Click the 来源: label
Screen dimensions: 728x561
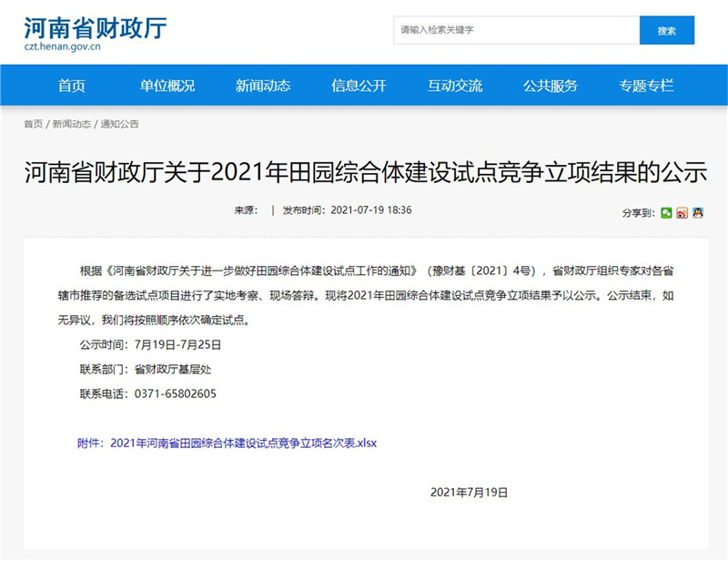pyautogui.click(x=246, y=210)
